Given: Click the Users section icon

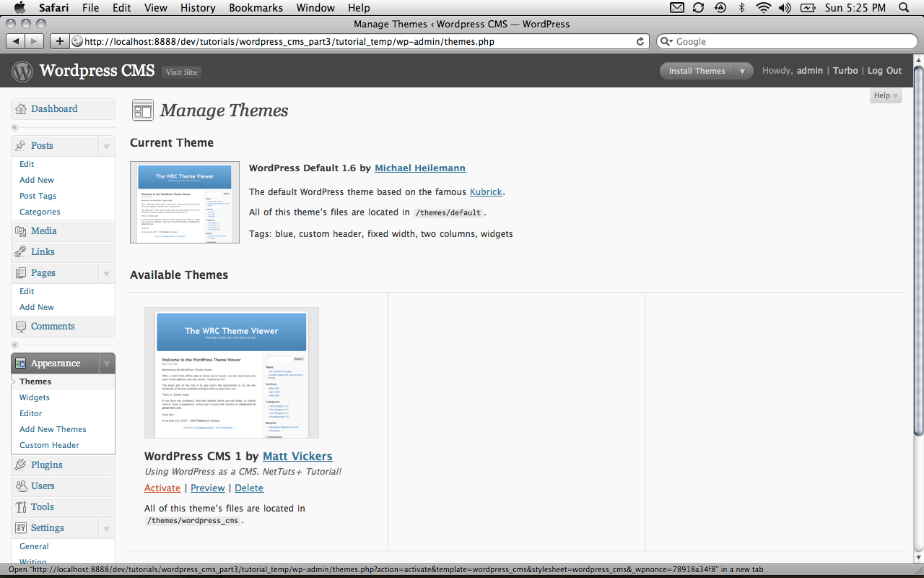Looking at the screenshot, I should click(x=21, y=486).
